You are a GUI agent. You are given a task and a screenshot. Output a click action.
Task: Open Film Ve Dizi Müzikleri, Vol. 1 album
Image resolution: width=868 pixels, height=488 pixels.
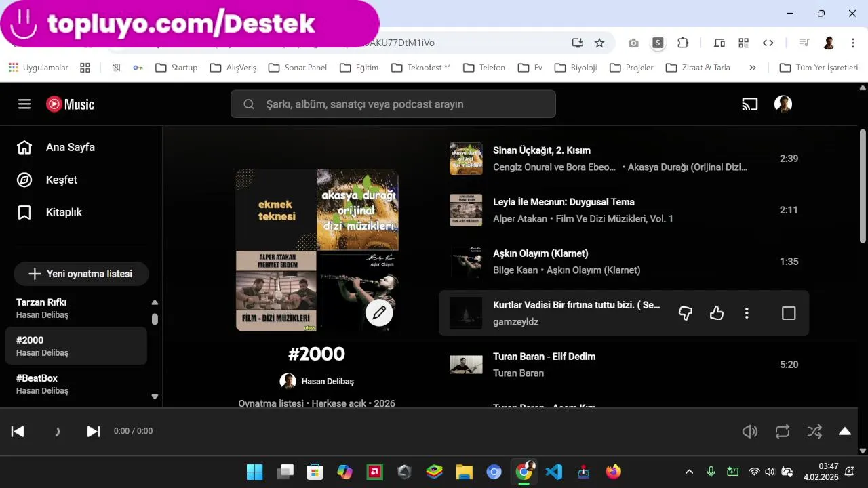pos(614,218)
